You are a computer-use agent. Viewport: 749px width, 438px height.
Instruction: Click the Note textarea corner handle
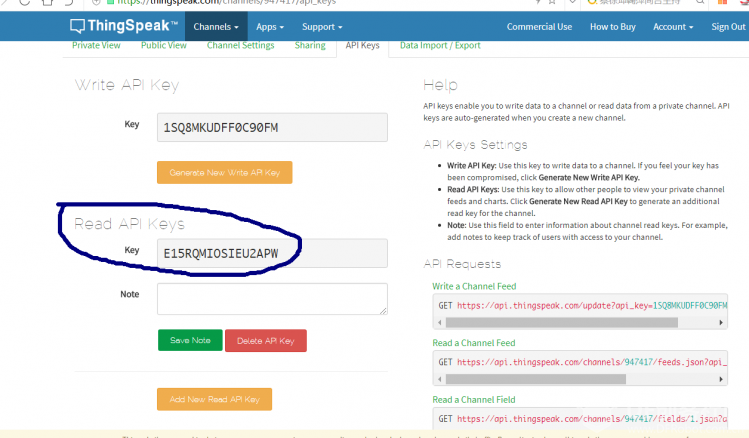point(383,310)
